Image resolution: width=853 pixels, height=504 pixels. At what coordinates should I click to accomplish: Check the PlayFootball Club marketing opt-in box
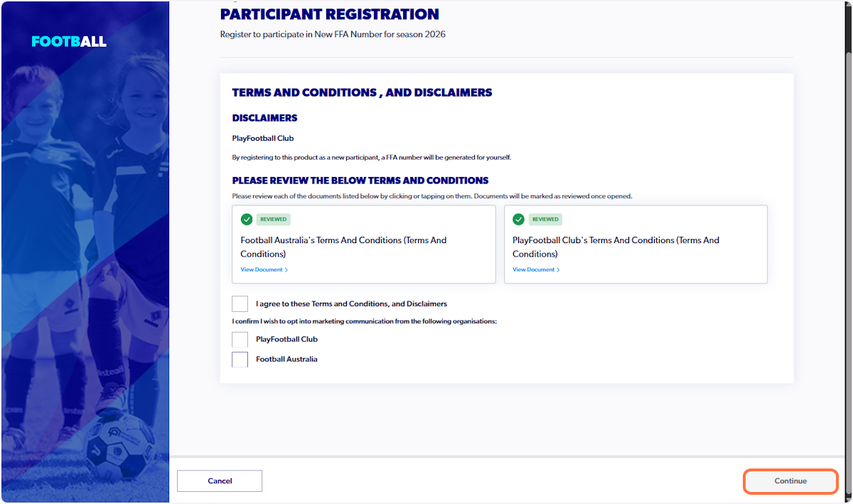coord(240,339)
